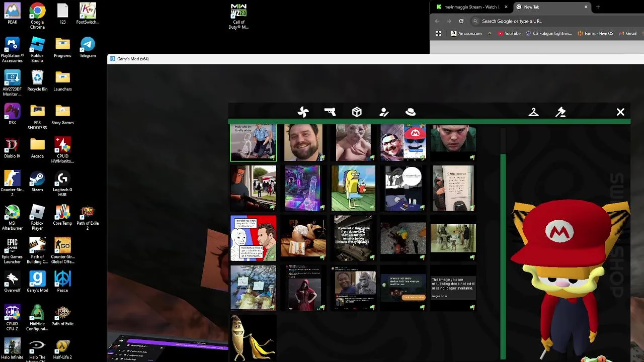The image size is (644, 362).
Task: Select the cartoon man holding rifle thumbnail
Action: coord(253,188)
